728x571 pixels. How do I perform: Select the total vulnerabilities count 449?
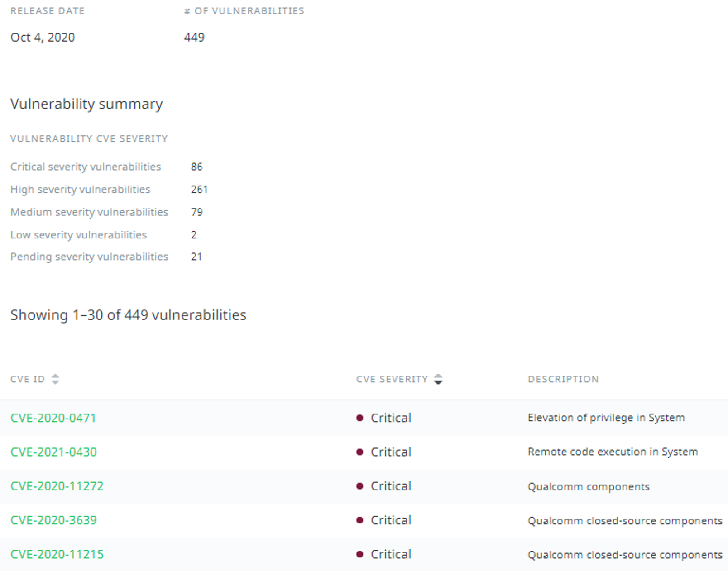click(194, 38)
